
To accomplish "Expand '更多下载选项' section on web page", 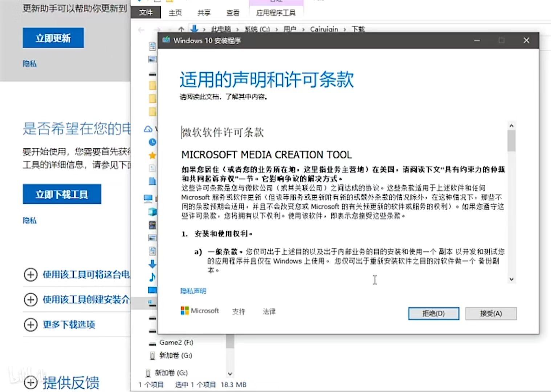I will (x=30, y=324).
